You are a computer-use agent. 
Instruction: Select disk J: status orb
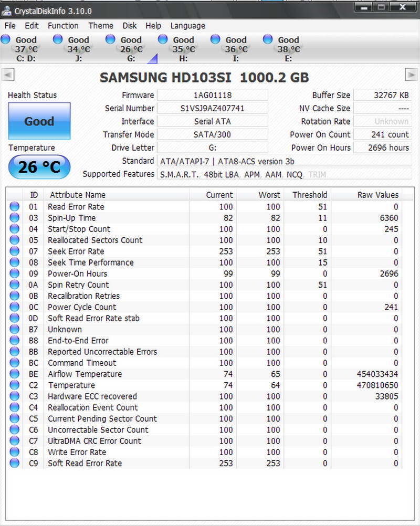click(58, 39)
